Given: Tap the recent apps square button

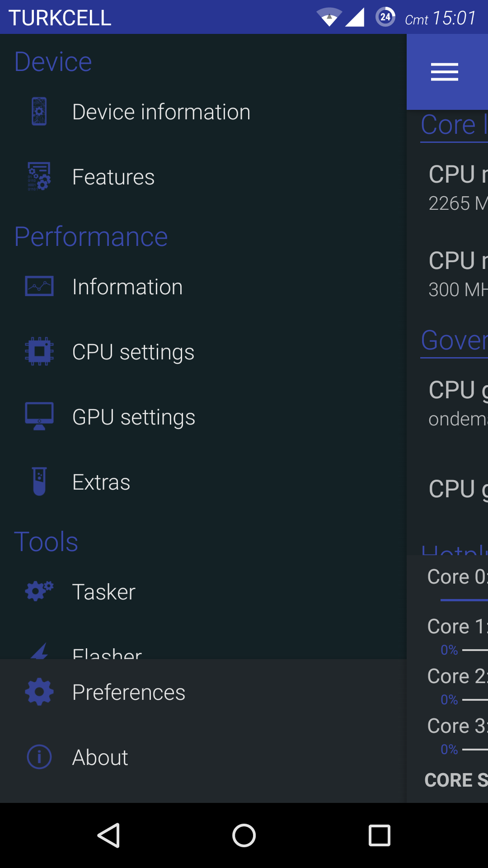Looking at the screenshot, I should pyautogui.click(x=380, y=835).
